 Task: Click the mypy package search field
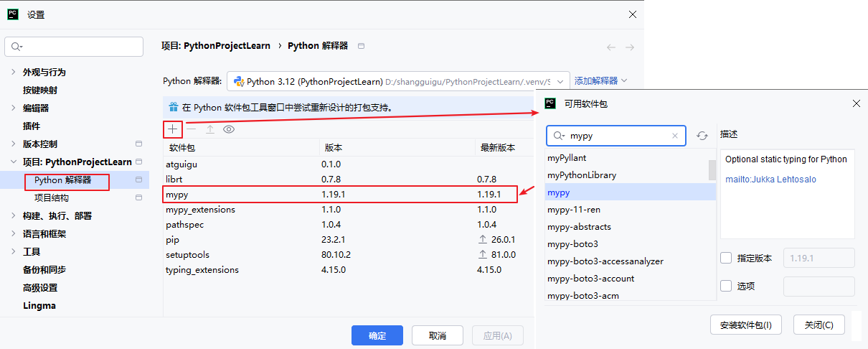[616, 136]
